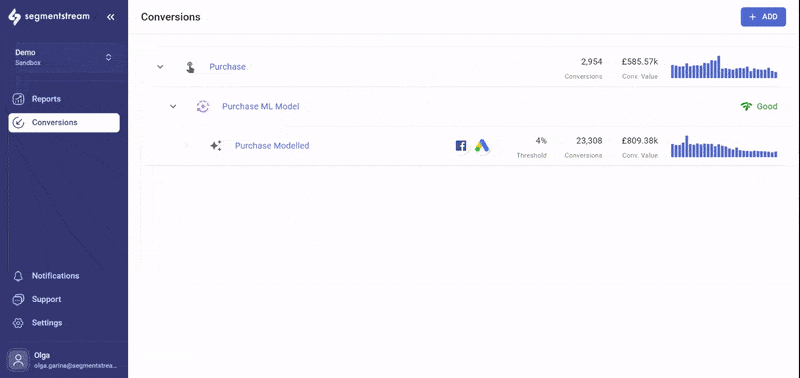This screenshot has width=800, height=378.
Task: Click the Google Ads icon on Purchase Modelled
Action: tap(482, 146)
